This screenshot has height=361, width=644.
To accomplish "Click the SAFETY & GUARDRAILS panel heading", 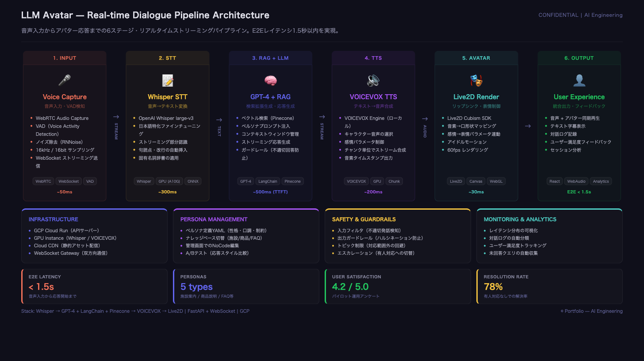I will (364, 219).
